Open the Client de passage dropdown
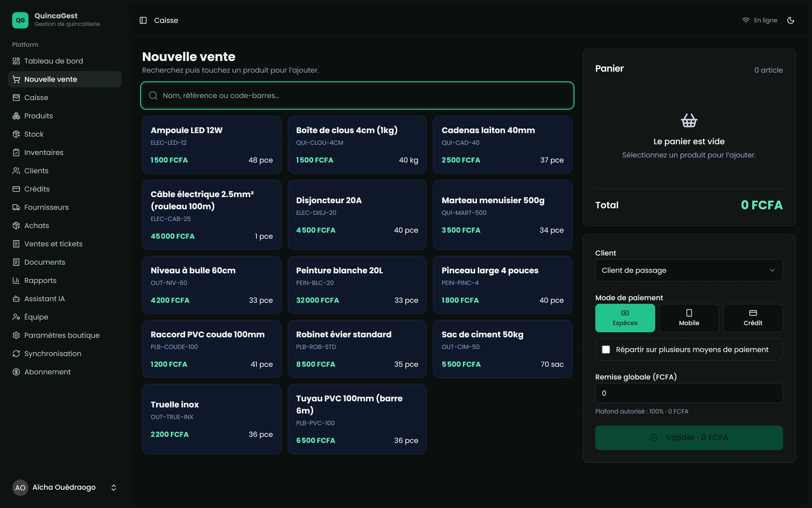Screen dimensions: 812x508 pyautogui.click(x=689, y=271)
